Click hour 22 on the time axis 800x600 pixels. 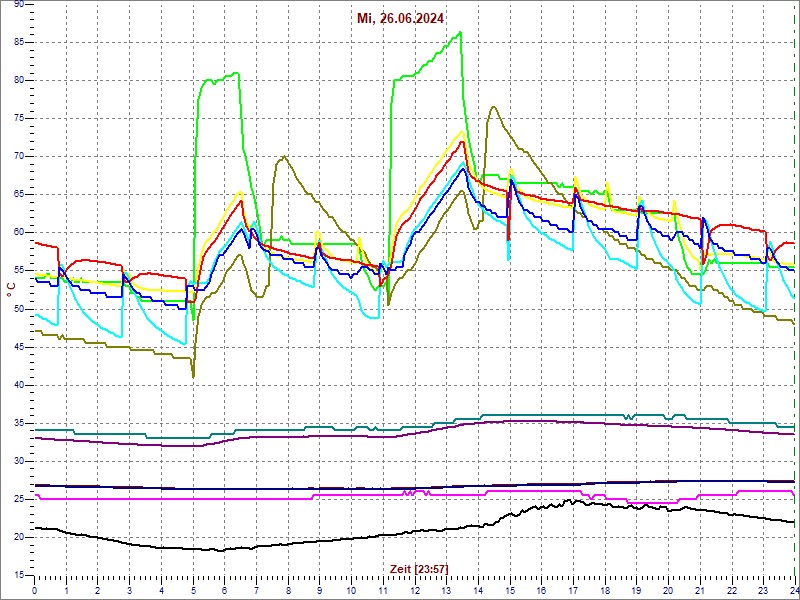pyautogui.click(x=732, y=589)
